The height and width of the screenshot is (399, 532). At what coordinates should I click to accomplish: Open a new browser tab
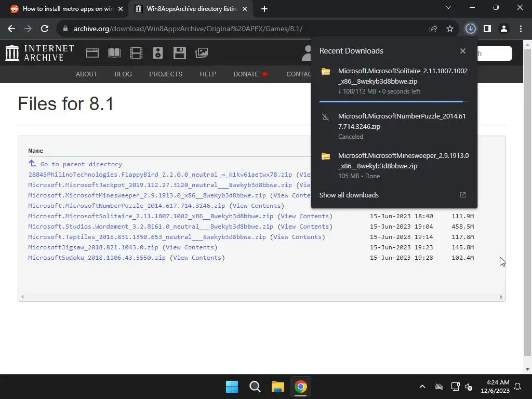pyautogui.click(x=264, y=9)
